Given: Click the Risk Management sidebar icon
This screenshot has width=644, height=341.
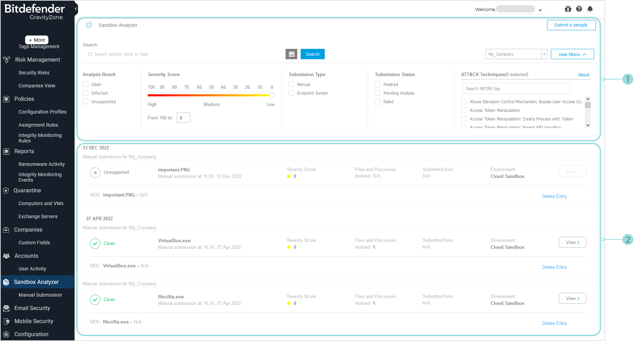Looking at the screenshot, I should tap(7, 60).
